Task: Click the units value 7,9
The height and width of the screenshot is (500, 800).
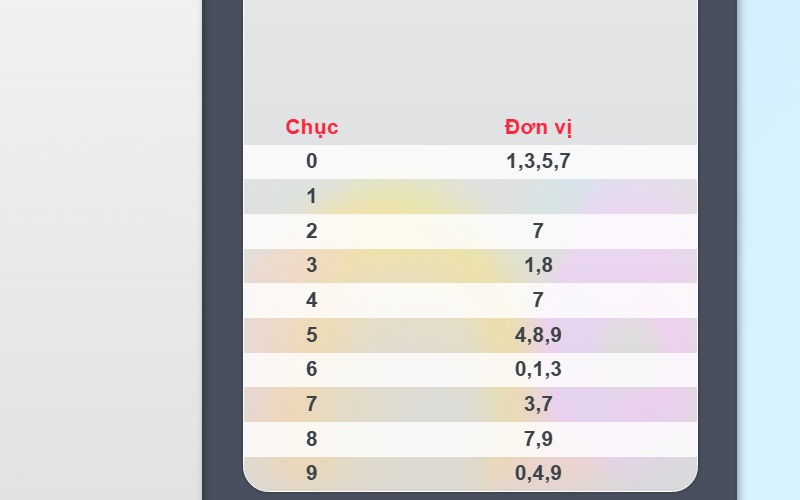Action: click(x=538, y=439)
